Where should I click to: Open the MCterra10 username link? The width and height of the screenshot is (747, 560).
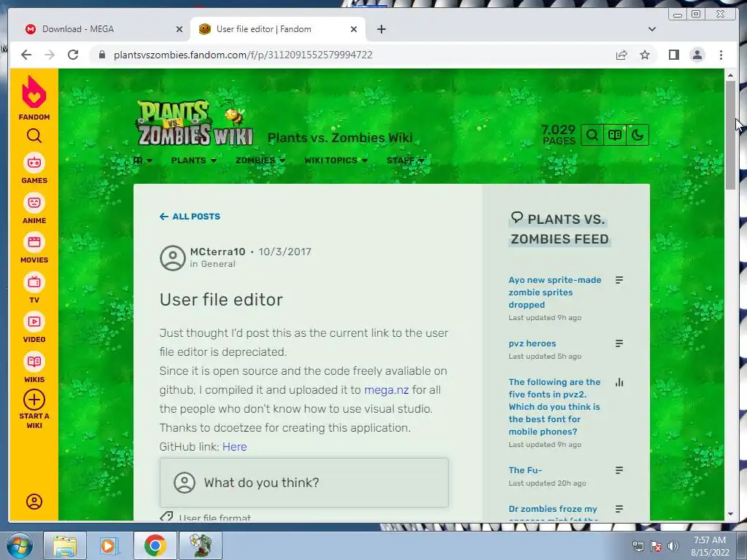click(x=217, y=252)
